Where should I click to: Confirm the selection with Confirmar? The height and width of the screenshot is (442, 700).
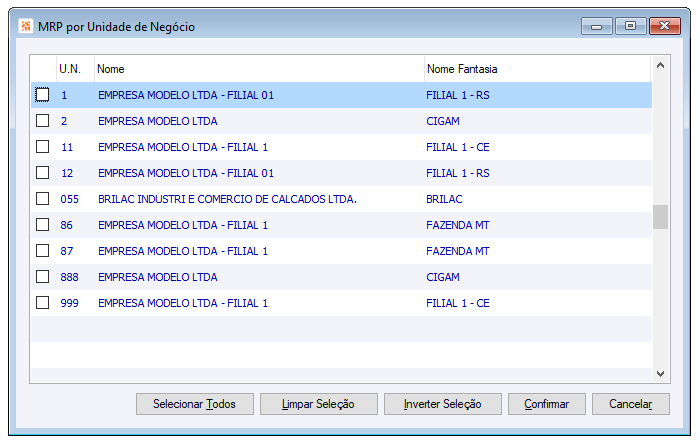click(547, 404)
